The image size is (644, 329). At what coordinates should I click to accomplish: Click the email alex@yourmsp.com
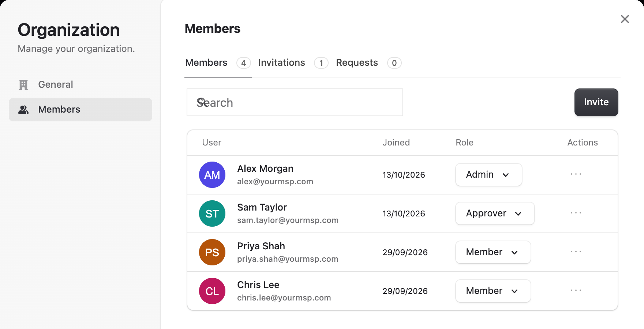coord(275,182)
